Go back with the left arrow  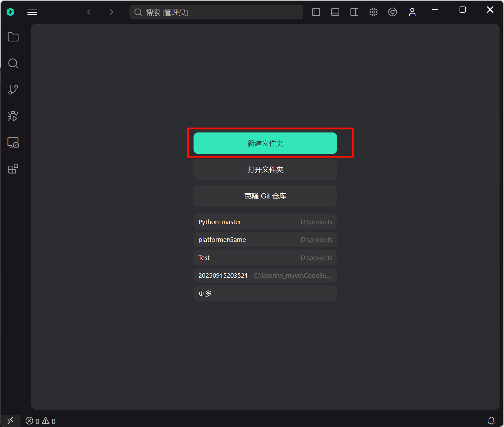pos(89,12)
